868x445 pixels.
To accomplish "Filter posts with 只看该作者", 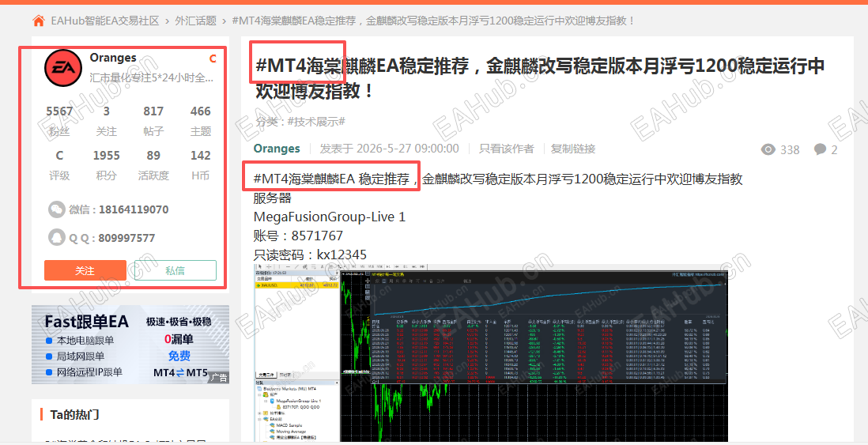I will coord(507,149).
